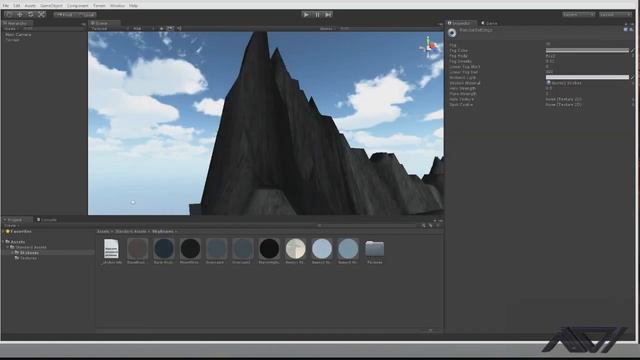Image resolution: width=640 pixels, height=360 pixels.
Task: Click the Ambient Light eyedropper
Action: click(632, 77)
